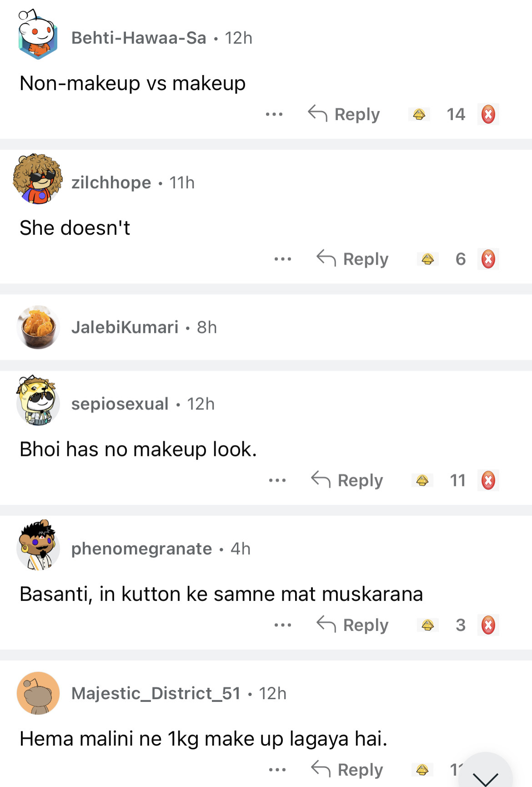Downvote sepiosexual's comment
The width and height of the screenshot is (532, 787).
click(x=488, y=480)
